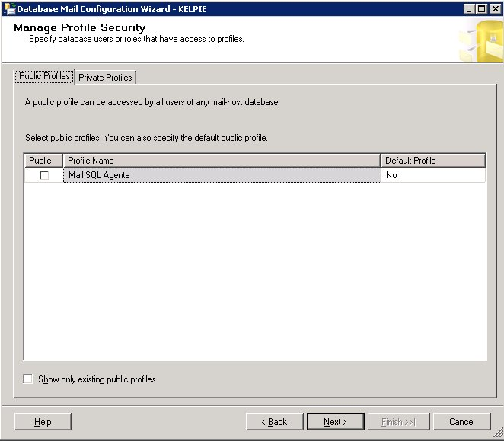The width and height of the screenshot is (504, 441).
Task: Click the Database Mail wizard title bar icon
Action: (x=9, y=8)
